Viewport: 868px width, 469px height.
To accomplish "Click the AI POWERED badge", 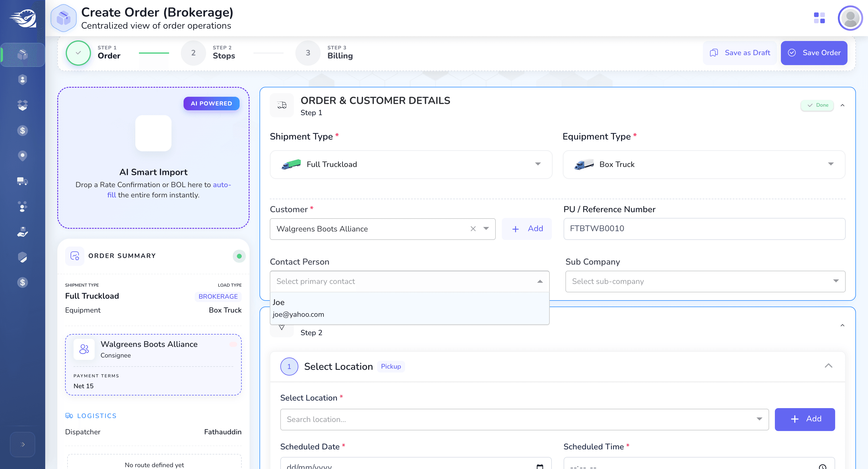I will (211, 103).
